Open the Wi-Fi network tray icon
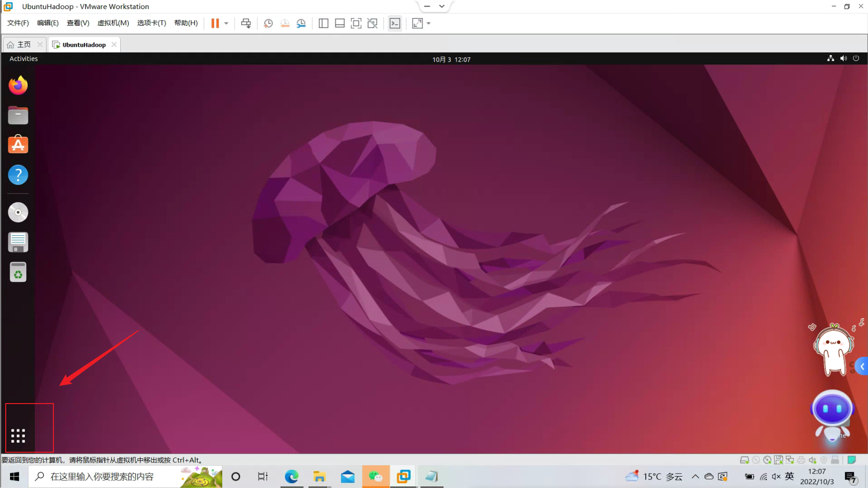Image resolution: width=868 pixels, height=488 pixels. (764, 477)
